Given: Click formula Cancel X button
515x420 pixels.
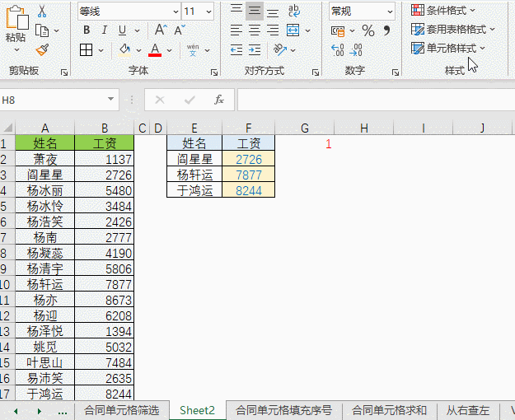Looking at the screenshot, I should pyautogui.click(x=160, y=100).
